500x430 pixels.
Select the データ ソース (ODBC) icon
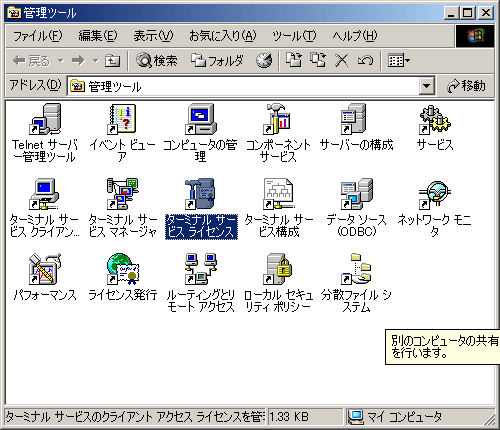(356, 194)
